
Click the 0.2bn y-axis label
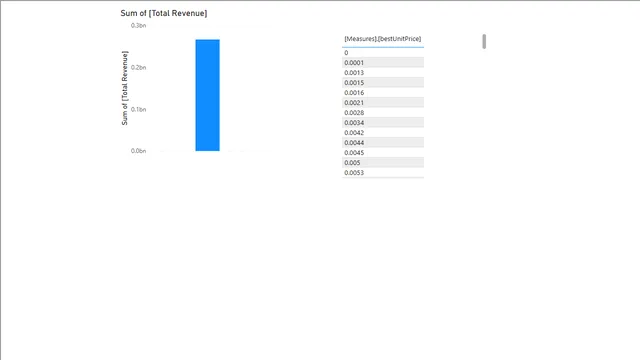(138, 67)
